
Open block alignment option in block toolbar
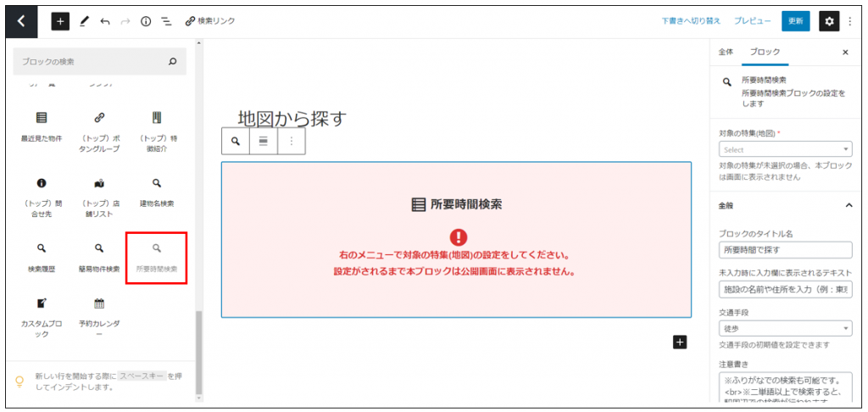coord(264,142)
